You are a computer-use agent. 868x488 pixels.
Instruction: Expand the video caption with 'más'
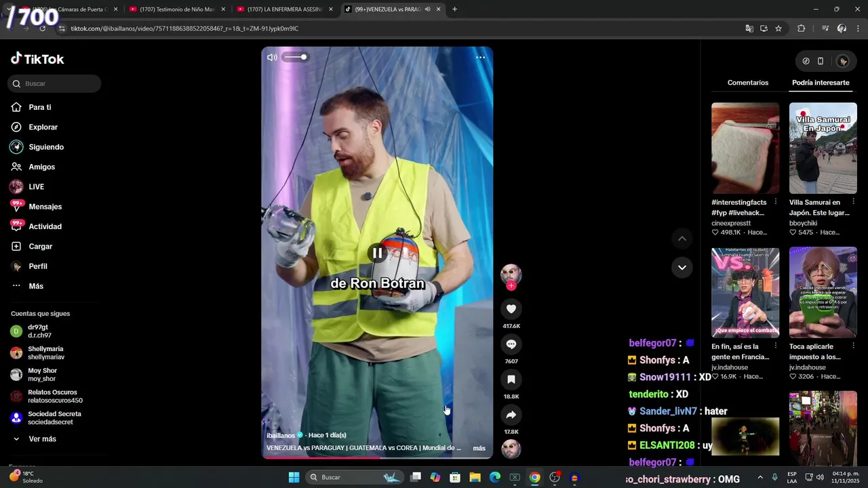(479, 448)
